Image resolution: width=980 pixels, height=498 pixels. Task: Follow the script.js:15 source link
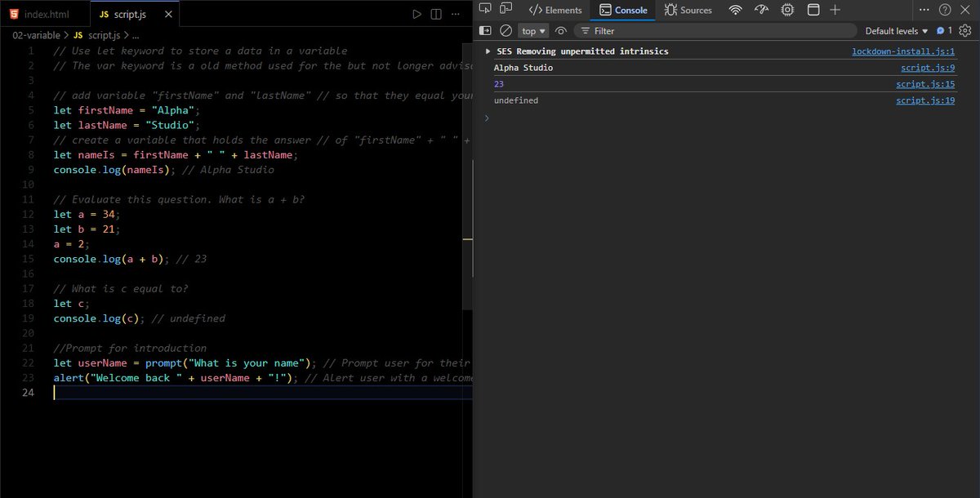coord(925,84)
